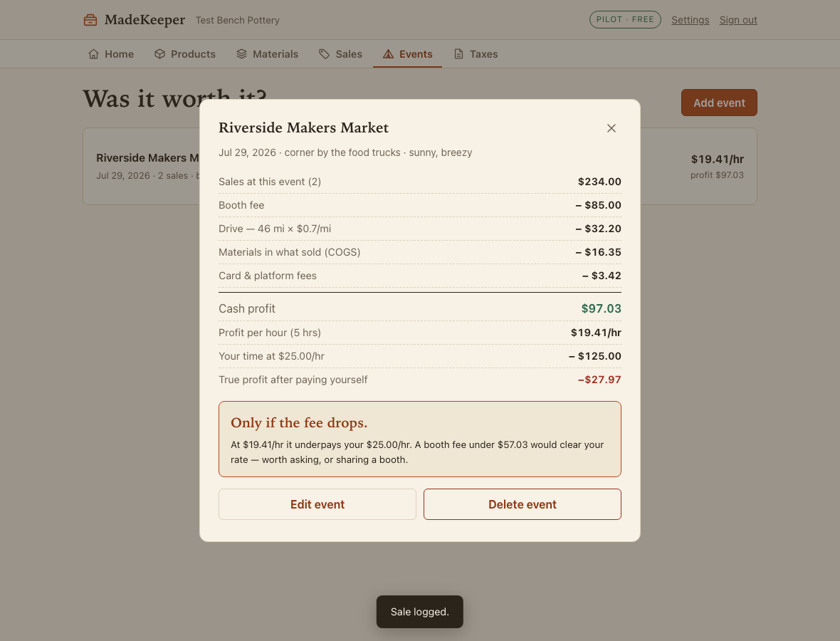Screen dimensions: 840x641
Task: Click the Sales tag icon
Action: coord(324,54)
